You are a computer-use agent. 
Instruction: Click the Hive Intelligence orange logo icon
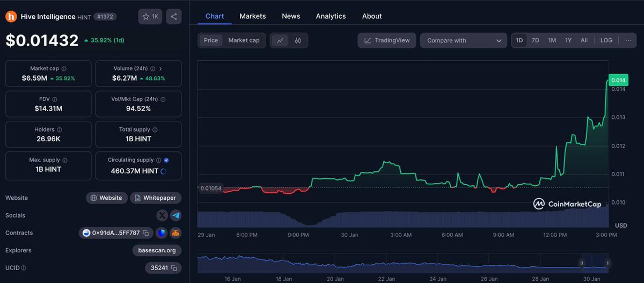click(x=11, y=17)
